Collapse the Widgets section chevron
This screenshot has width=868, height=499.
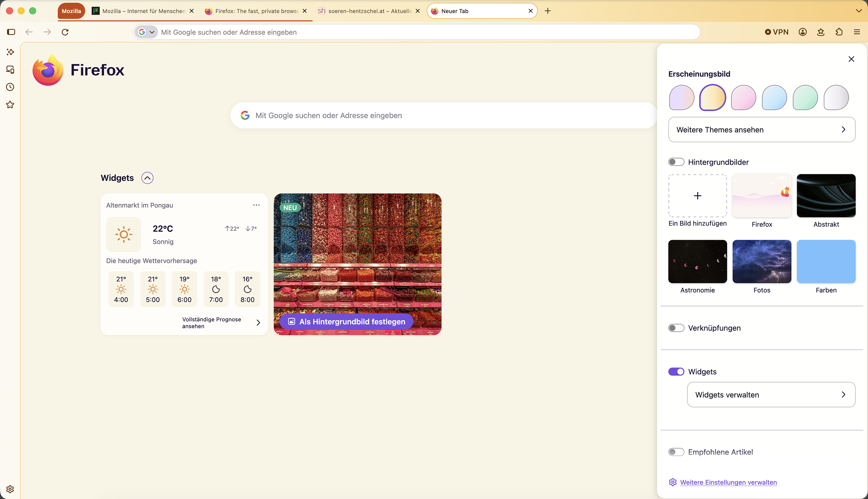click(x=147, y=178)
